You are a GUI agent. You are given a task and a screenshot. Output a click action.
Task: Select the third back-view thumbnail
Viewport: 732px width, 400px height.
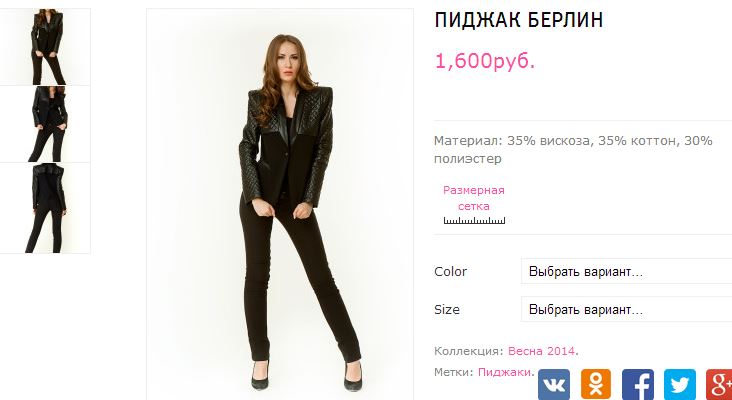pos(45,208)
